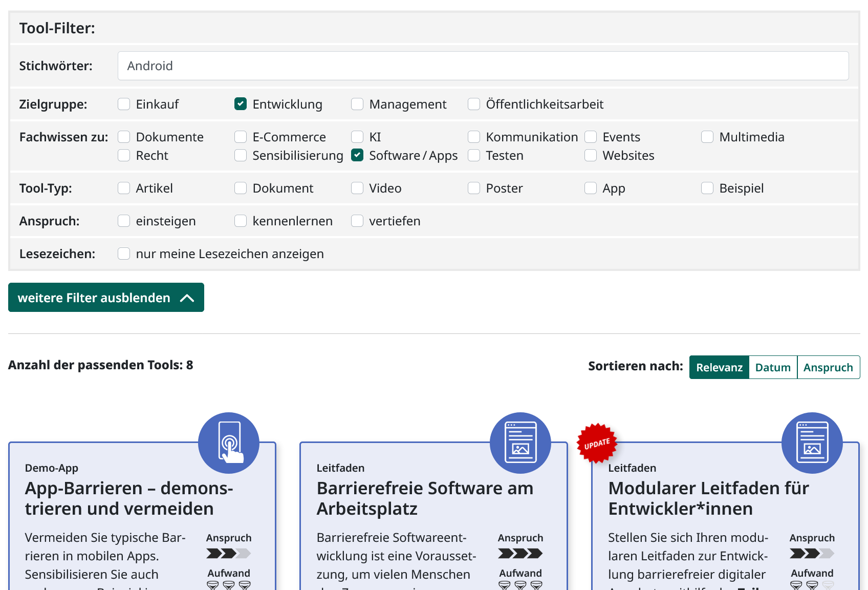
Task: Check the kennenlernen level checkbox
Action: [241, 221]
